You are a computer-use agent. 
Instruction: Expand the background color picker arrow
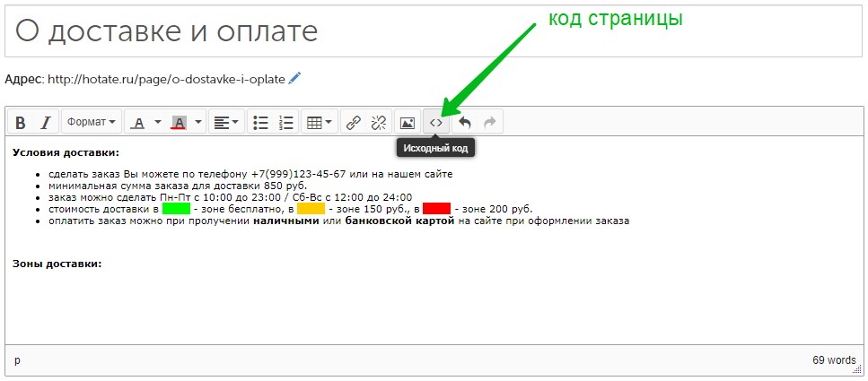click(198, 122)
